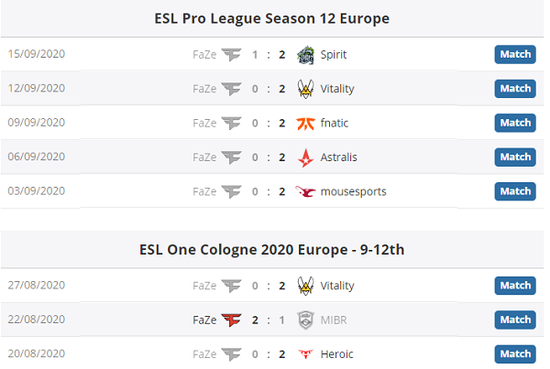The width and height of the screenshot is (550, 369).
Task: Click the ESL One Cologne 2020 Europe heading
Action: pos(272,250)
